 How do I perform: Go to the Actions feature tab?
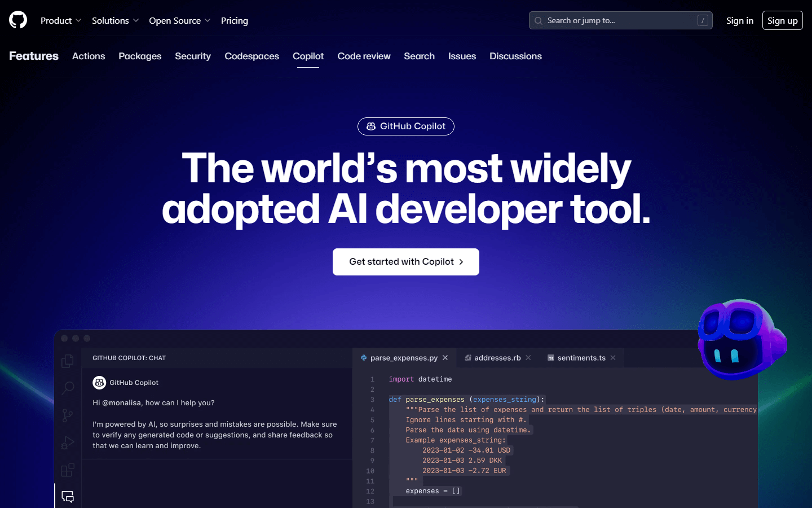[89, 56]
